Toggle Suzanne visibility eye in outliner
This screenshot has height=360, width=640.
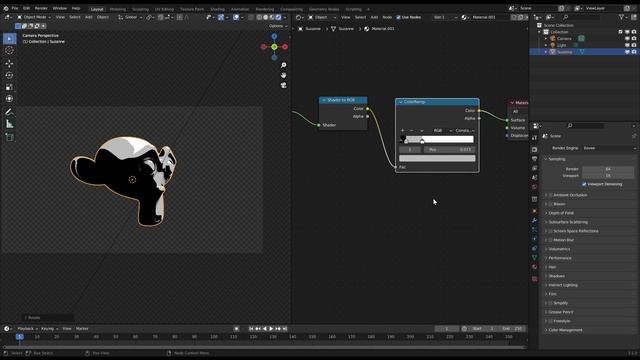(627, 52)
